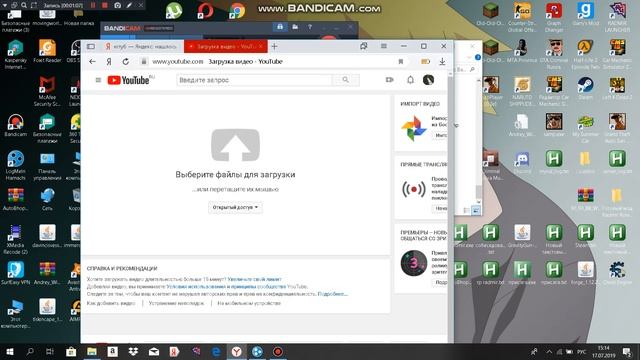Click the YouTube search input field
The width and height of the screenshot is (640, 360).
[255, 80]
